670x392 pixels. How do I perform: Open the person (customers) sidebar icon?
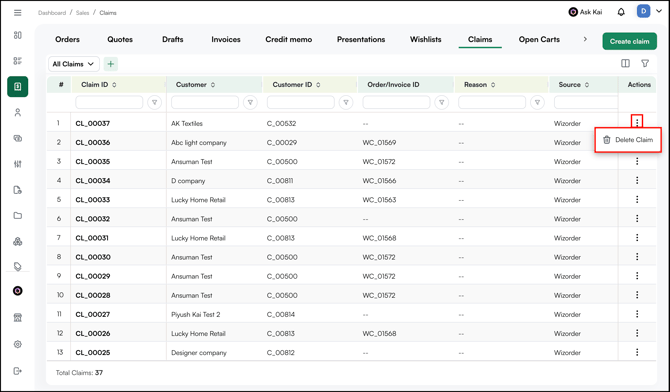18,112
